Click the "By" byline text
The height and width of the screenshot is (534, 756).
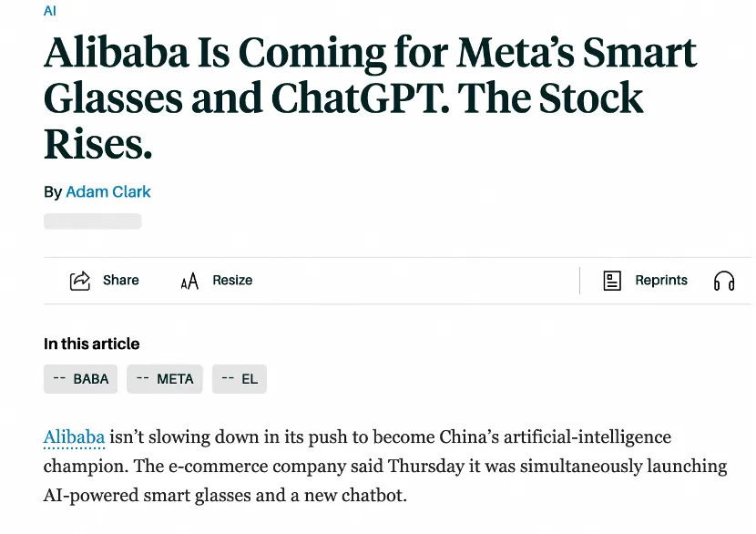click(53, 192)
